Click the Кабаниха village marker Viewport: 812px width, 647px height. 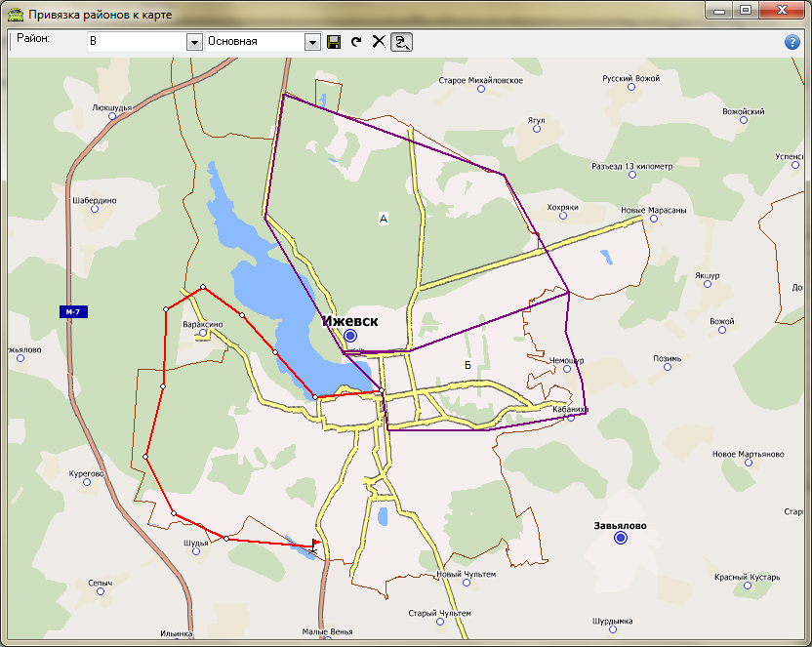[x=571, y=419]
